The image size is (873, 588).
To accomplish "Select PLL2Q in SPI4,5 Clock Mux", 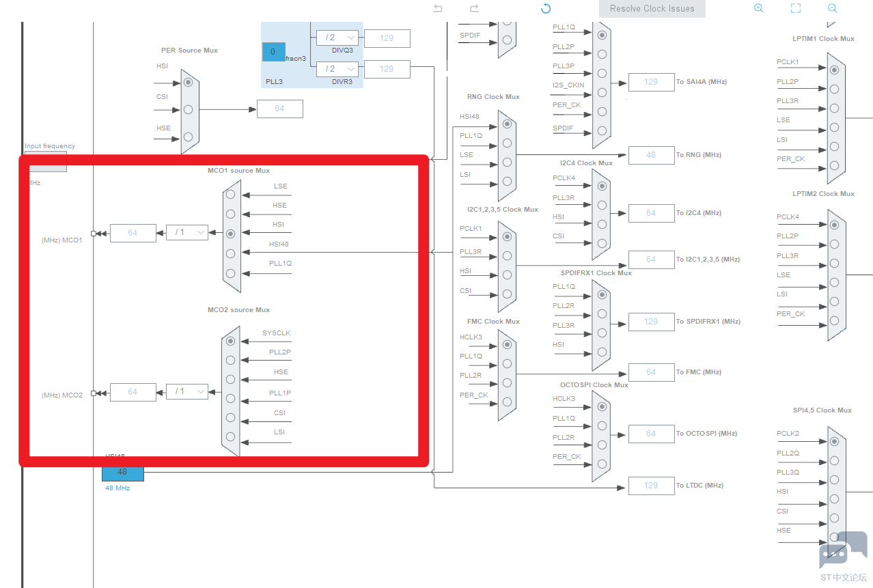I will click(x=834, y=460).
